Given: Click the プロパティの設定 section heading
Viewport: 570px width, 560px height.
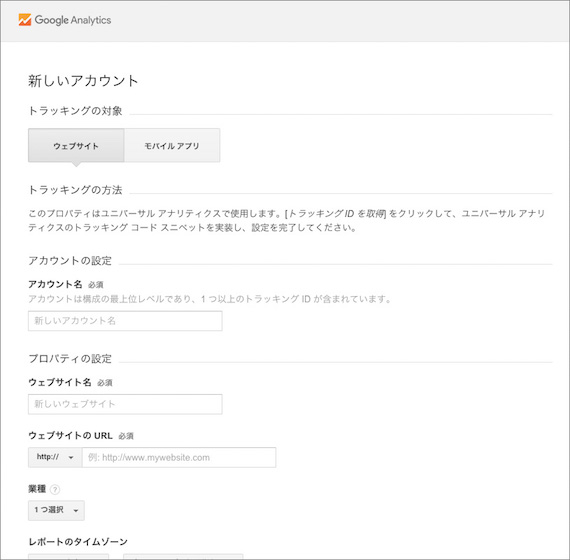Looking at the screenshot, I should pos(70,359).
